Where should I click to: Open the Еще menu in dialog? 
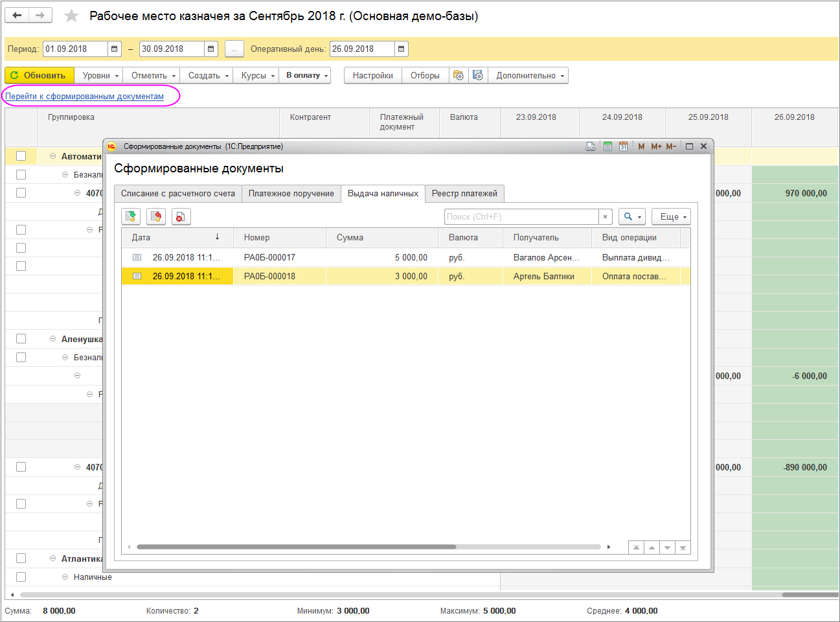671,216
